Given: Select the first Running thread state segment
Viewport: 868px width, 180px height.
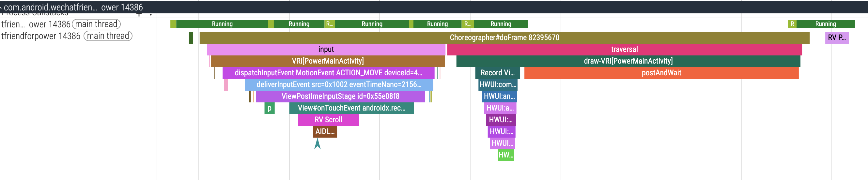Looking at the screenshot, I should 222,24.
